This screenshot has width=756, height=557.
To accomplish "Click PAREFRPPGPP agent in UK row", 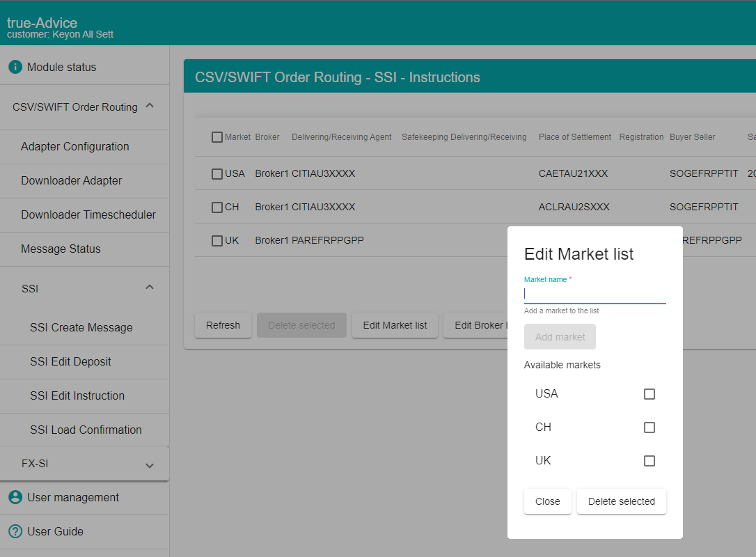I will [328, 240].
